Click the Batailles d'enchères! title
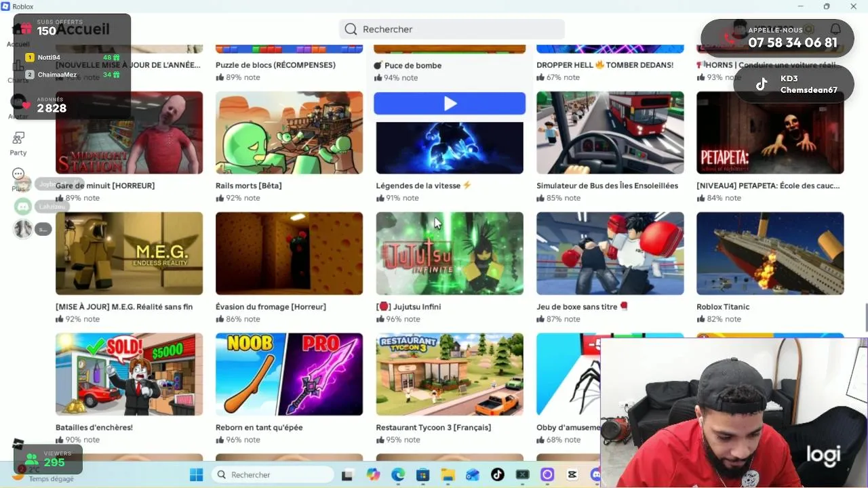This screenshot has width=868, height=488. (94, 428)
